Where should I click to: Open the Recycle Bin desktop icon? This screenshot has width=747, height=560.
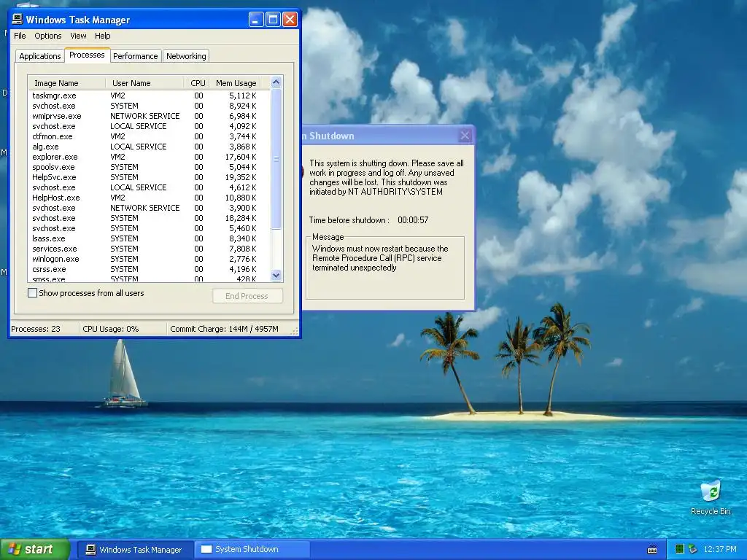[x=711, y=498]
